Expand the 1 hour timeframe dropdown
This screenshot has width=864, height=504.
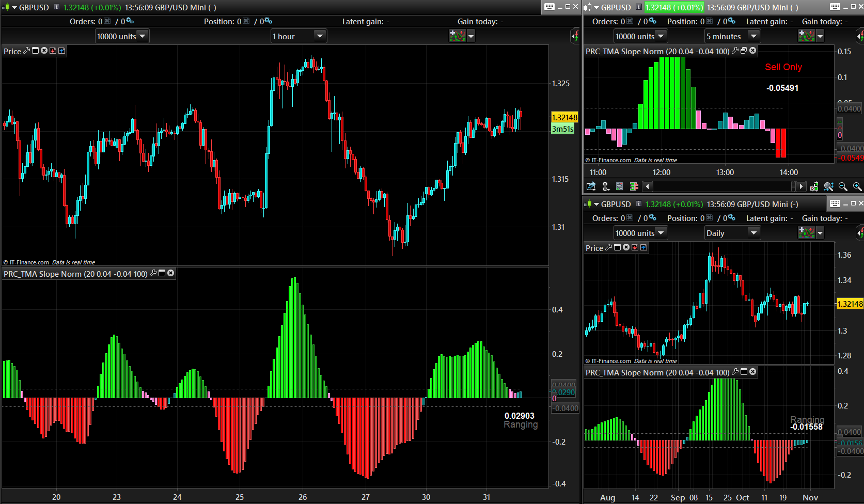319,36
